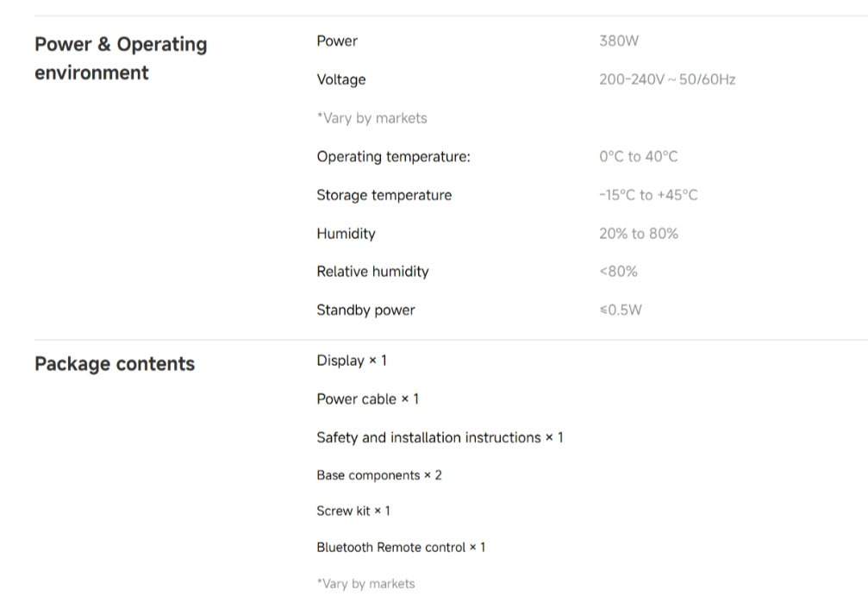The height and width of the screenshot is (609, 868).
Task: Select the ≤0.5W standby power value
Action: (621, 310)
